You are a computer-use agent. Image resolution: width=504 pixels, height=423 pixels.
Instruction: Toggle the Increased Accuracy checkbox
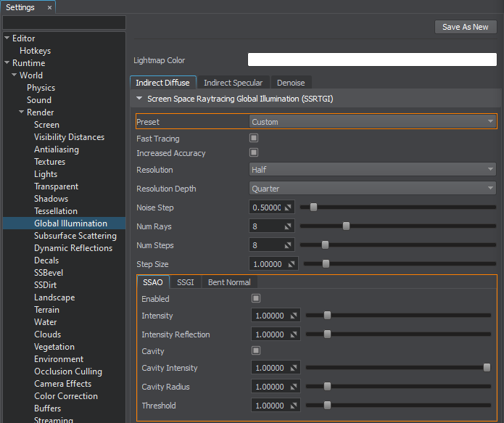point(254,152)
